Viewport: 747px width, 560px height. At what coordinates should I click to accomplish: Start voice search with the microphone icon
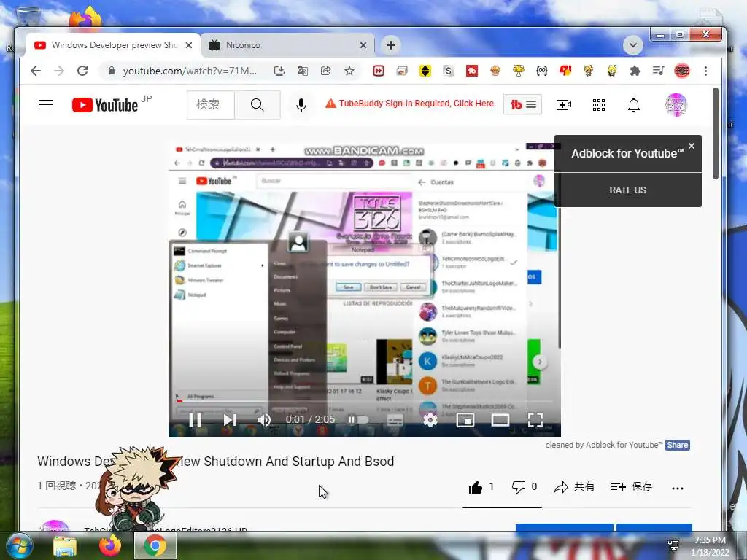[301, 105]
